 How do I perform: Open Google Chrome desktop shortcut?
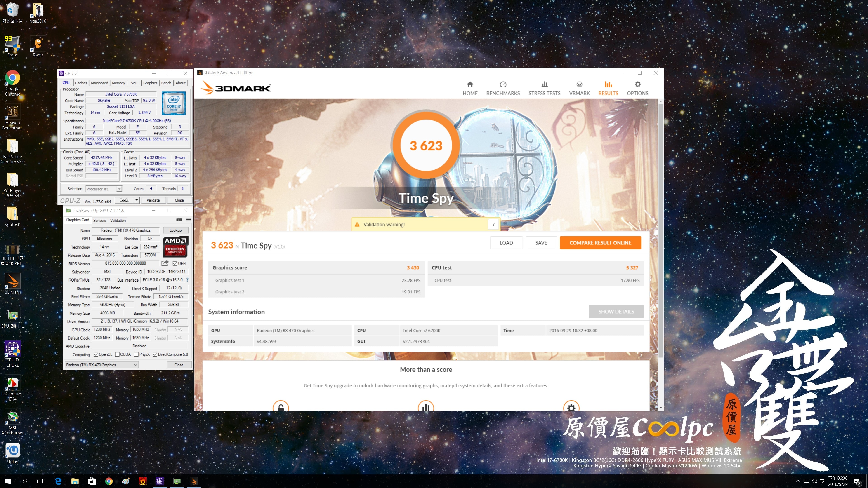[x=12, y=83]
